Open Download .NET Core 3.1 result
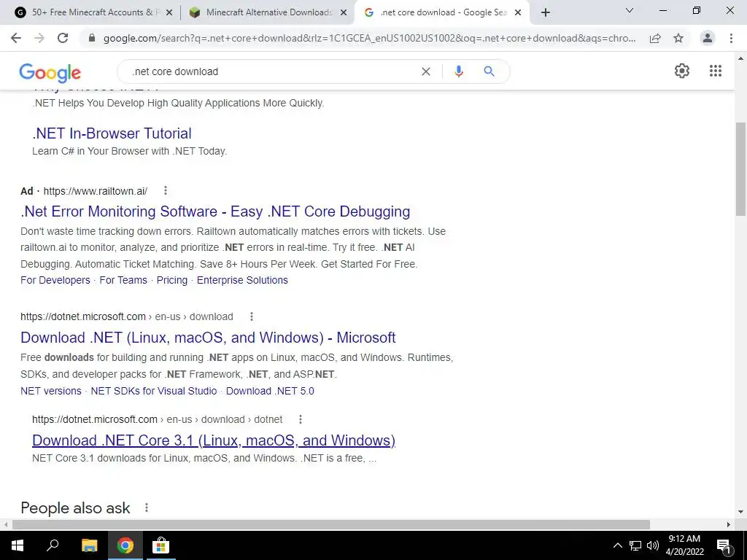 coord(214,440)
